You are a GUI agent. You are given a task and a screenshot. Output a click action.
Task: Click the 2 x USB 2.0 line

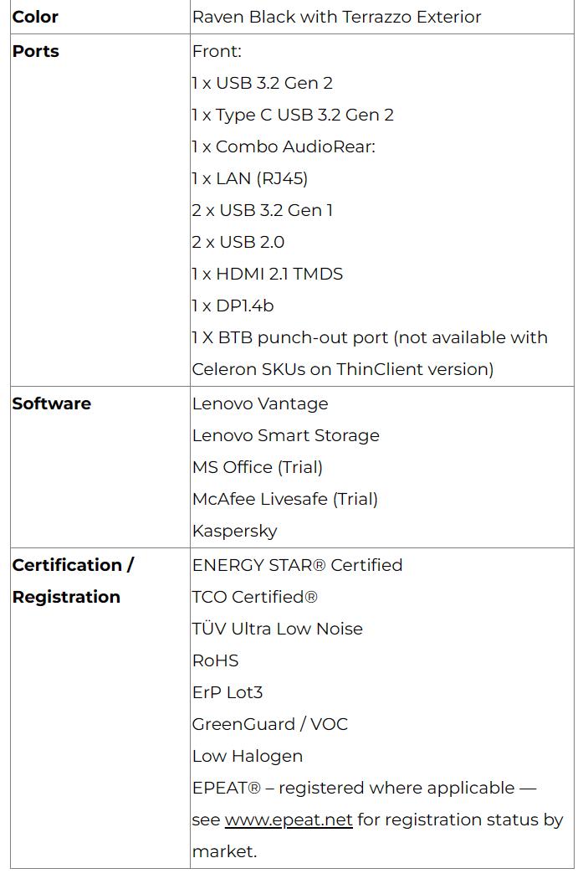point(238,242)
